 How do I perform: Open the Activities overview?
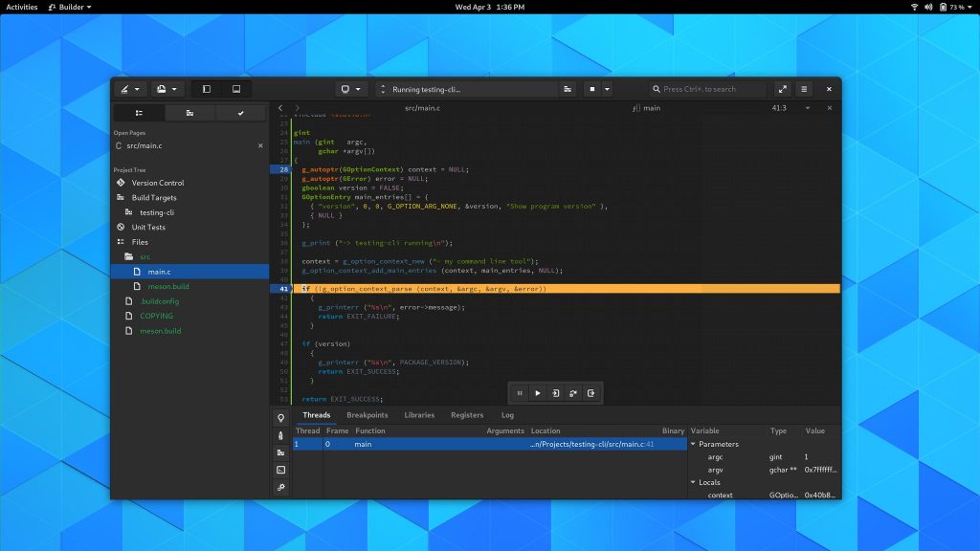[x=22, y=7]
